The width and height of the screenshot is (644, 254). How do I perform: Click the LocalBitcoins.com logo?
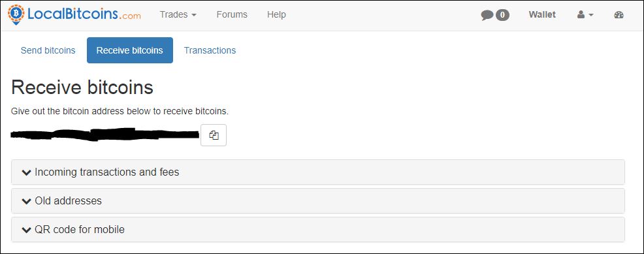tap(74, 15)
